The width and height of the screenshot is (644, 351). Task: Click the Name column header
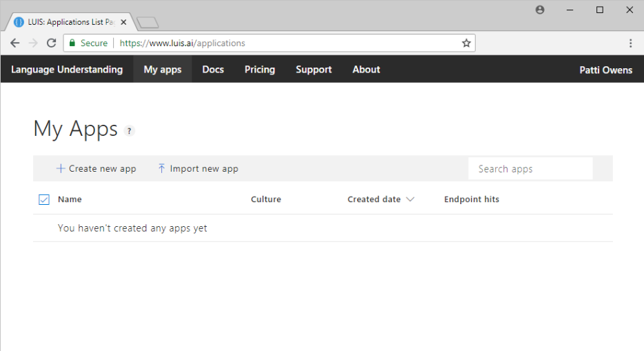point(70,199)
